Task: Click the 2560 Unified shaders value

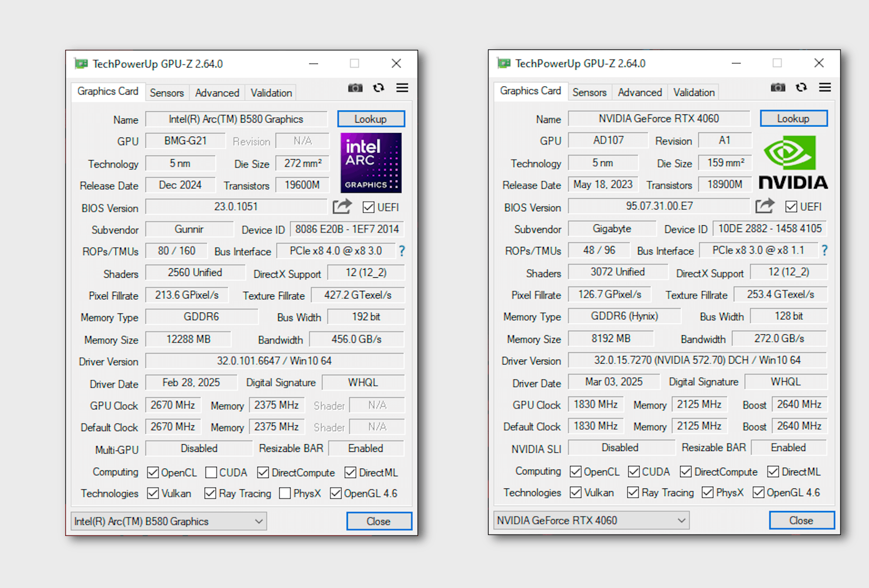Action: pos(195,273)
